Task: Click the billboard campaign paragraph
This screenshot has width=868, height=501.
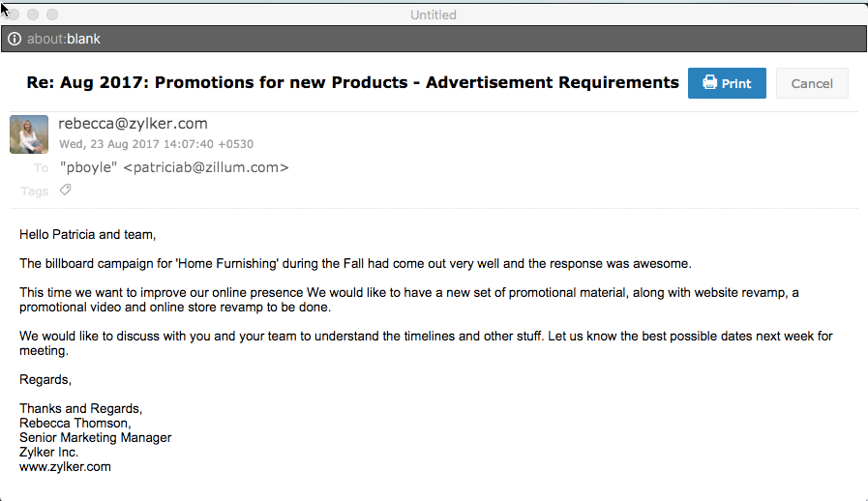Action: (355, 263)
